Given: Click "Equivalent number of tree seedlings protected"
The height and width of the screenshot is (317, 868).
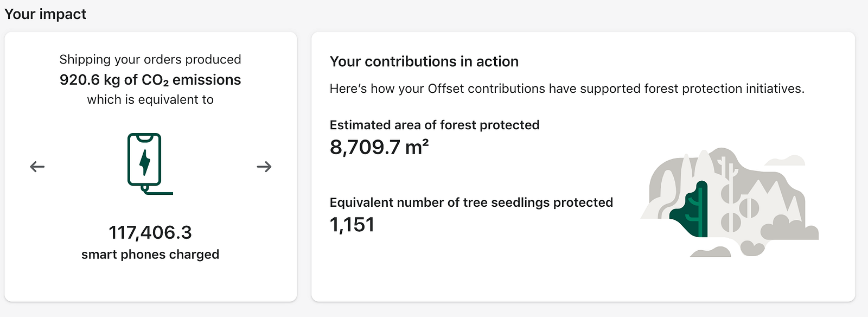Looking at the screenshot, I should (x=471, y=202).
